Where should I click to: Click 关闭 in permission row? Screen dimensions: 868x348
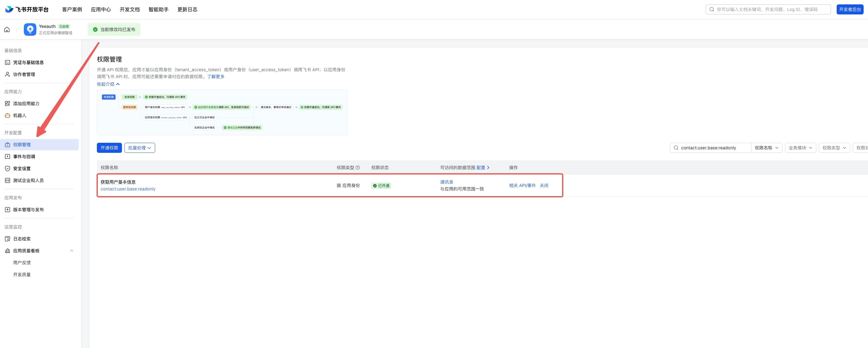tap(544, 185)
